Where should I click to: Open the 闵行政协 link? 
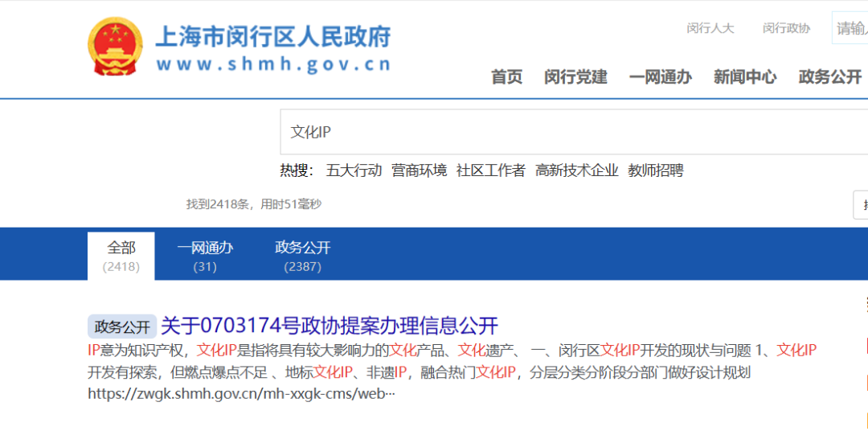click(786, 28)
